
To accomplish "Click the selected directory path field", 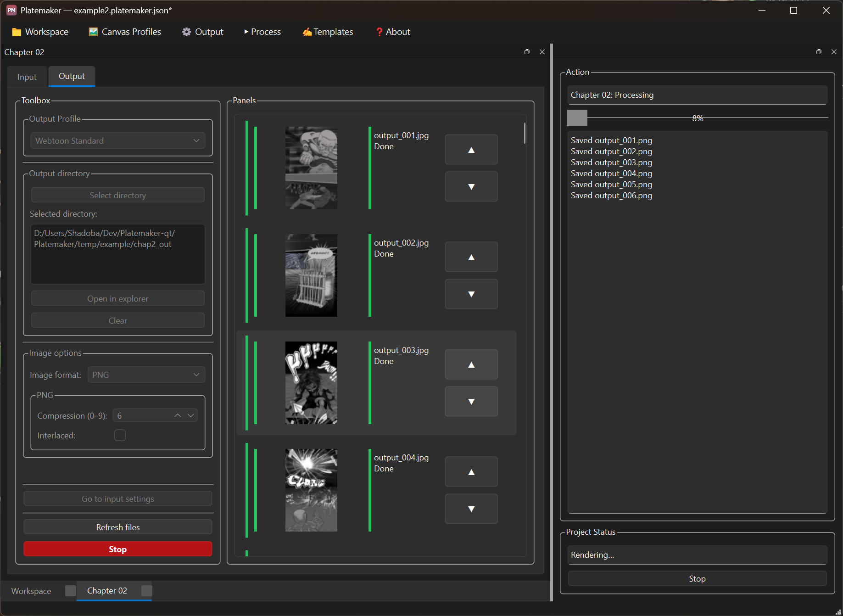I will tap(118, 254).
